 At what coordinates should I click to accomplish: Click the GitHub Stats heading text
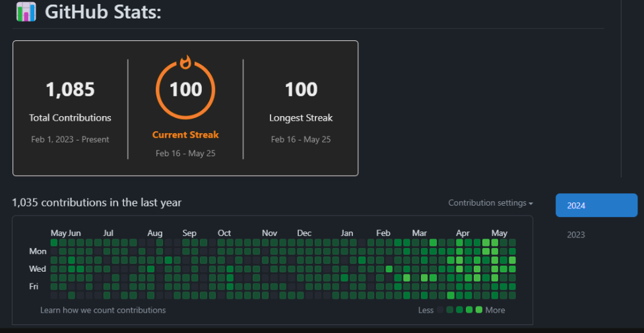pos(103,12)
